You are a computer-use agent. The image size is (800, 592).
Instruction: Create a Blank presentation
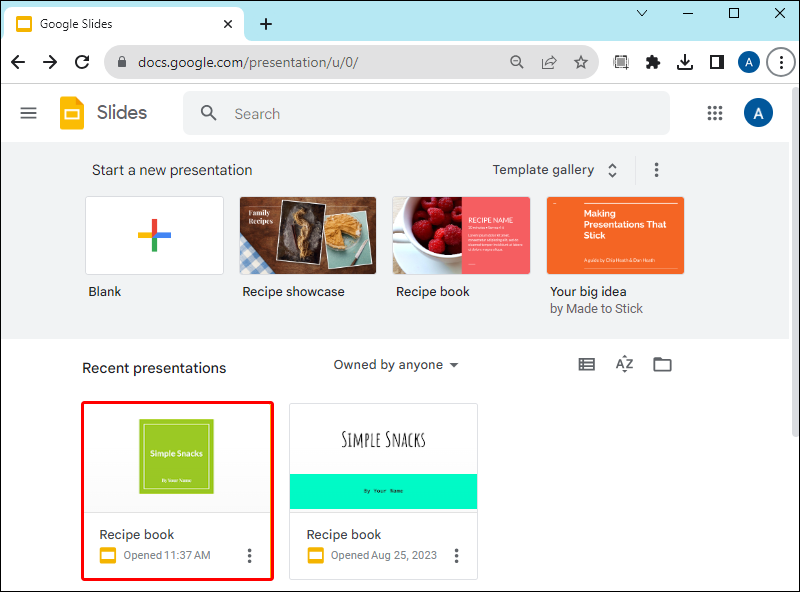coord(155,235)
